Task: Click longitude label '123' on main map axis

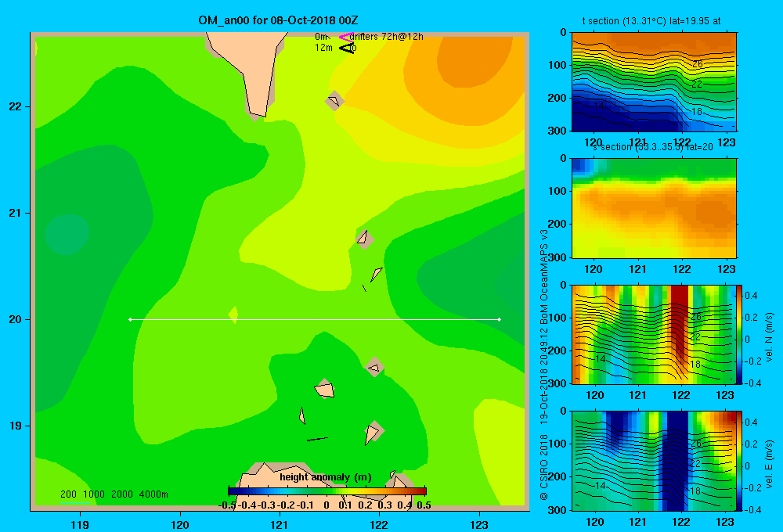Action: tap(479, 524)
